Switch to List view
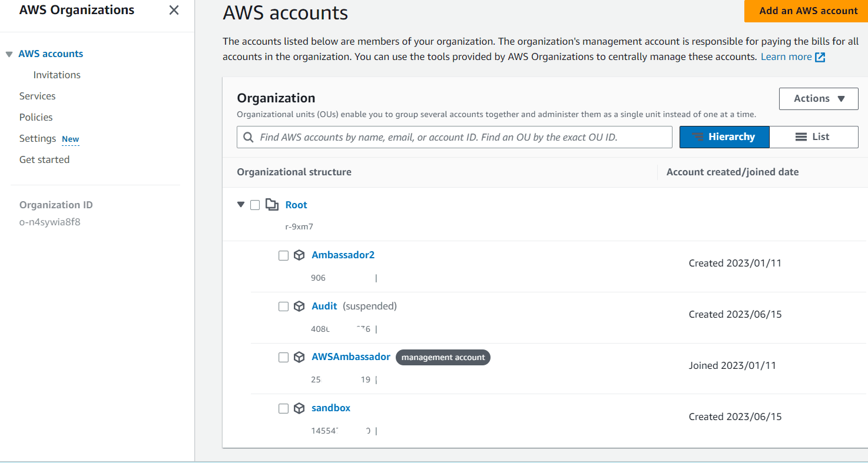Image resolution: width=868 pixels, height=463 pixels. click(814, 137)
